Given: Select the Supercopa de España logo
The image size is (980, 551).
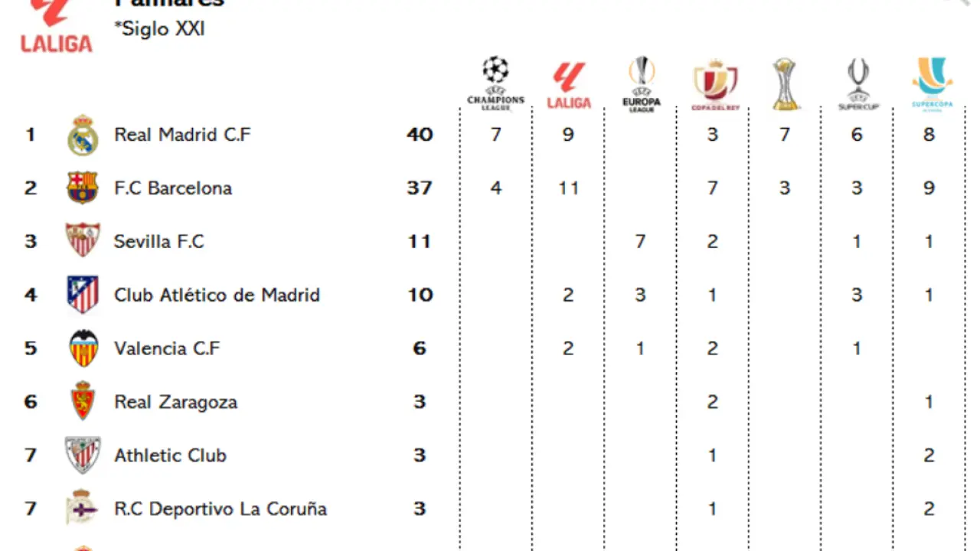Looking at the screenshot, I should (931, 83).
